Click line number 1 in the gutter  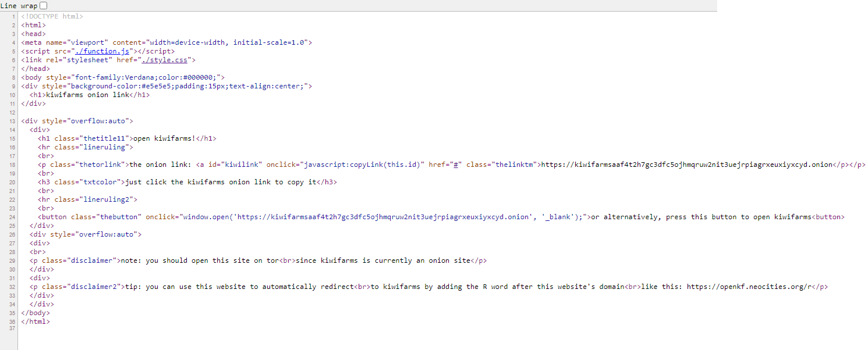click(13, 16)
